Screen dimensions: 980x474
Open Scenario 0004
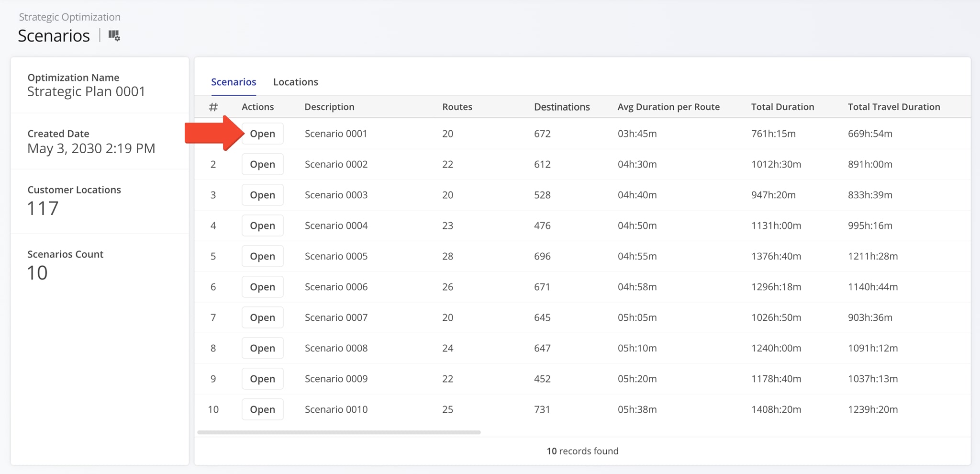coord(262,226)
